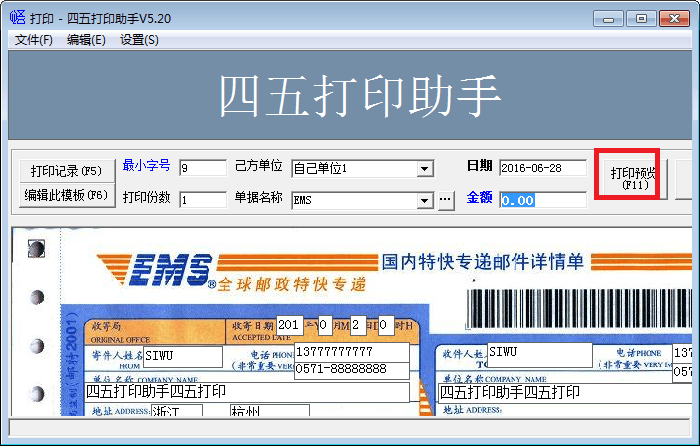Click the app icon in title bar
This screenshot has height=446, width=700.
coord(18,18)
